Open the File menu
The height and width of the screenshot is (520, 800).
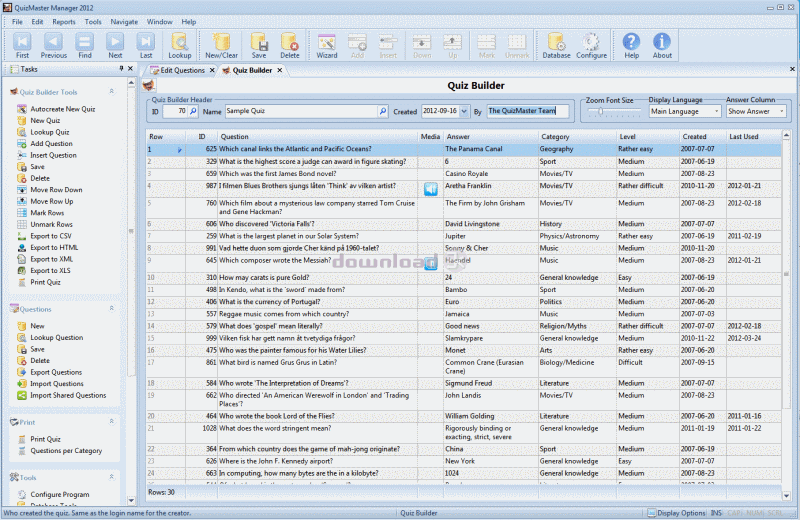coord(17,22)
